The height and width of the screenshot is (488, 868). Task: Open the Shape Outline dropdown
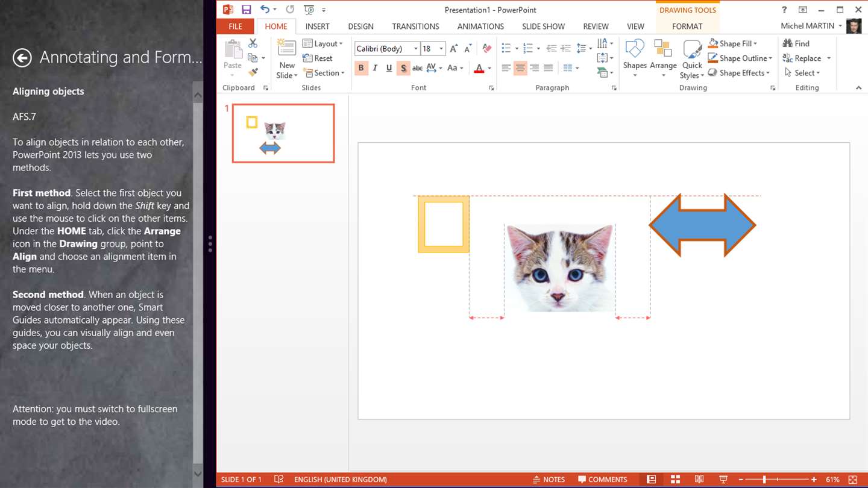pyautogui.click(x=740, y=58)
